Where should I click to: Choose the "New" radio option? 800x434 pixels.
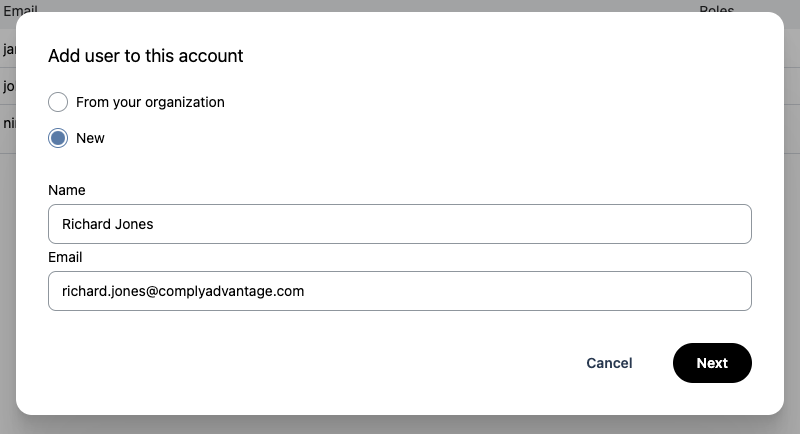(58, 138)
